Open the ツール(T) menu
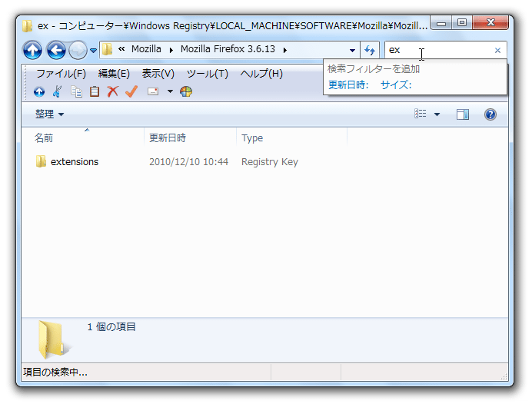532x404 pixels. tap(208, 74)
